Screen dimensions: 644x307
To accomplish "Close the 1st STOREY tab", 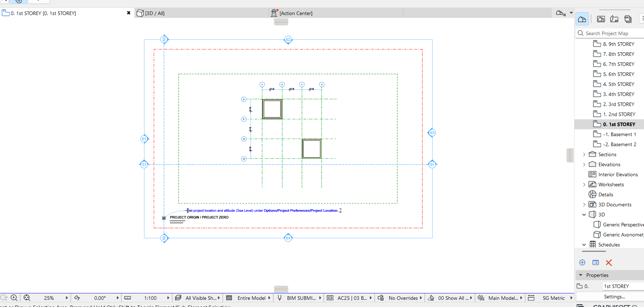I will pos(129,13).
